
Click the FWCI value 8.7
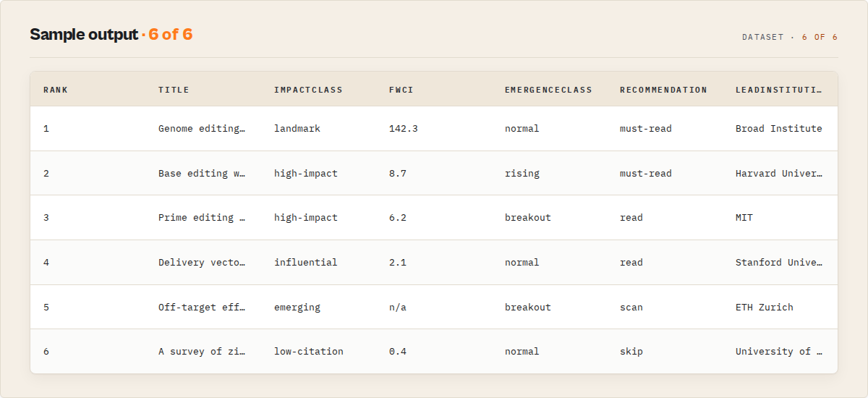pos(398,174)
